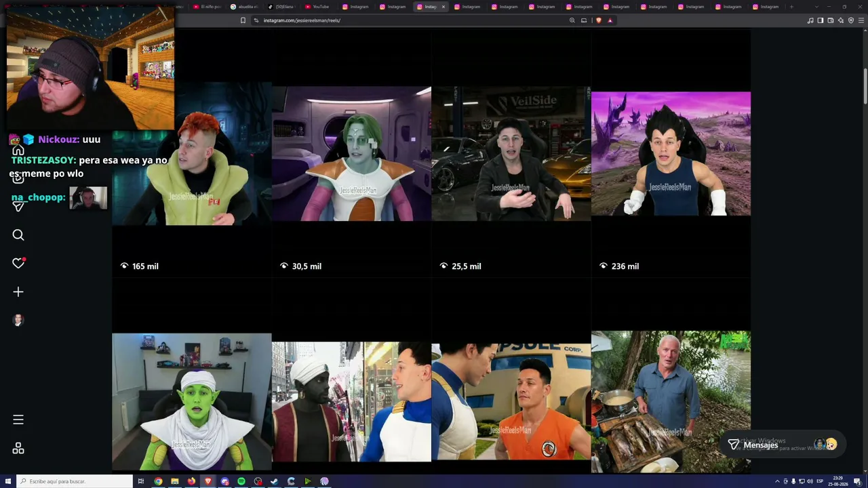Go to Instagram Home in the sidebar

(18, 150)
